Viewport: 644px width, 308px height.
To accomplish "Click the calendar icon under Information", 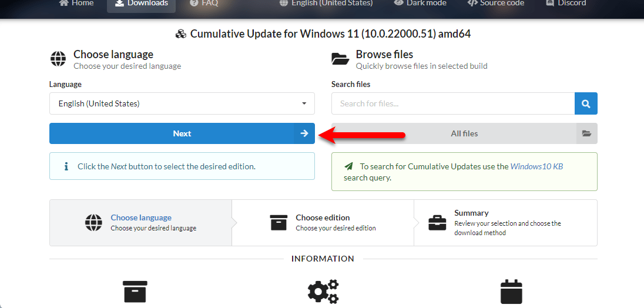I will (511, 292).
